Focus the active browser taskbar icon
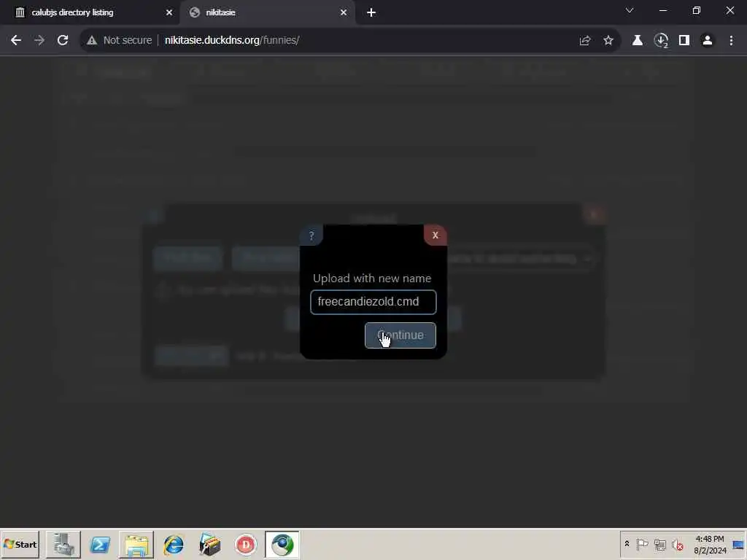 (x=282, y=544)
